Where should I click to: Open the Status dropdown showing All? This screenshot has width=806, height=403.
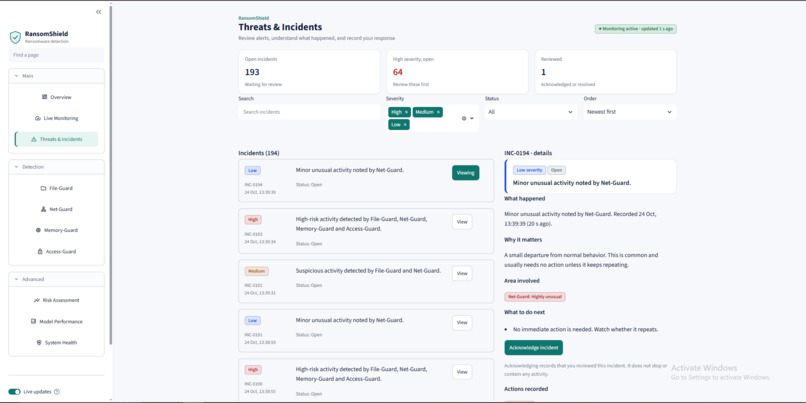coord(530,112)
